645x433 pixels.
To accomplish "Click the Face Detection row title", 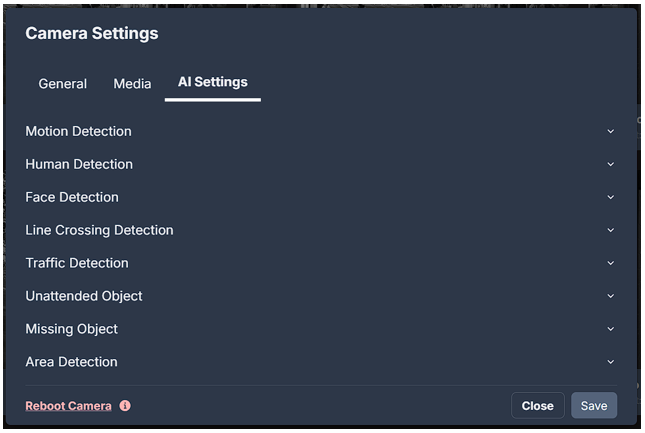I will 72,197.
